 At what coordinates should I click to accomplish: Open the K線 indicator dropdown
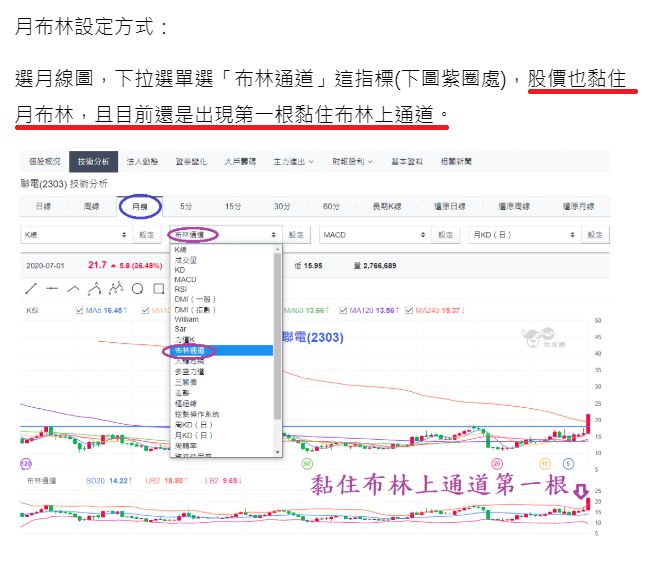coord(76,235)
